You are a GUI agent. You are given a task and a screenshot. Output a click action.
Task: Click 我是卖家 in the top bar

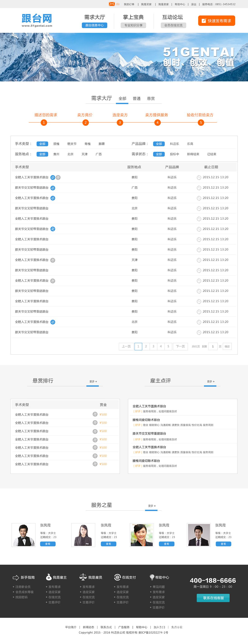pos(163,4)
